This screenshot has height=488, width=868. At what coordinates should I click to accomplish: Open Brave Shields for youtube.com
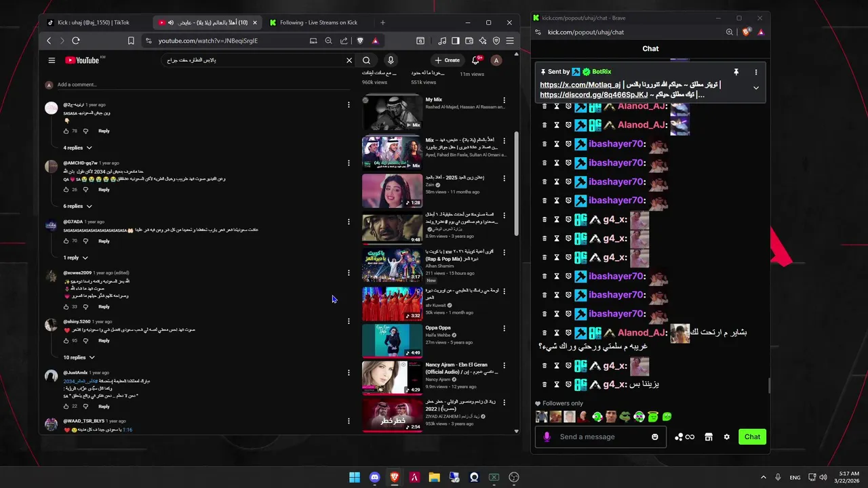(x=360, y=41)
